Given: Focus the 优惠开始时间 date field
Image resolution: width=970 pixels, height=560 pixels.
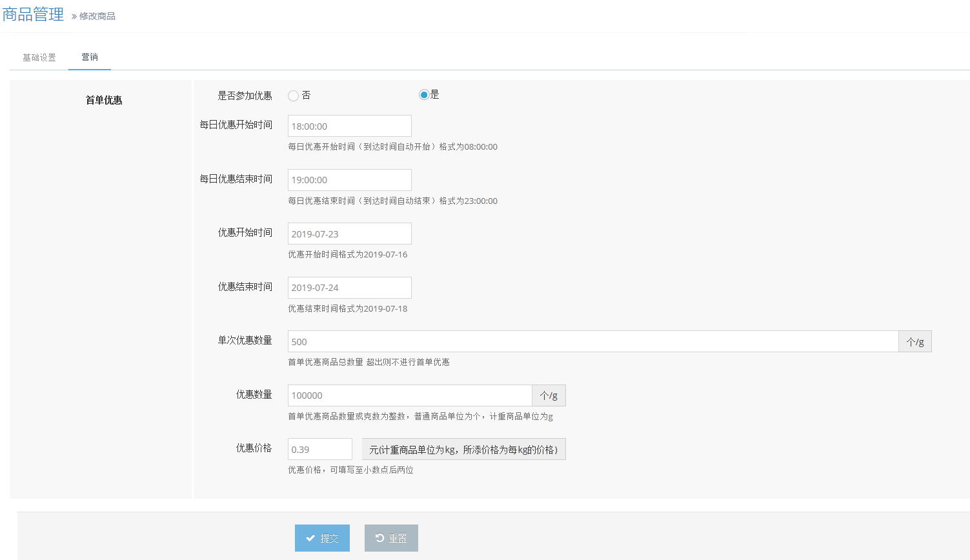Looking at the screenshot, I should click(x=349, y=234).
